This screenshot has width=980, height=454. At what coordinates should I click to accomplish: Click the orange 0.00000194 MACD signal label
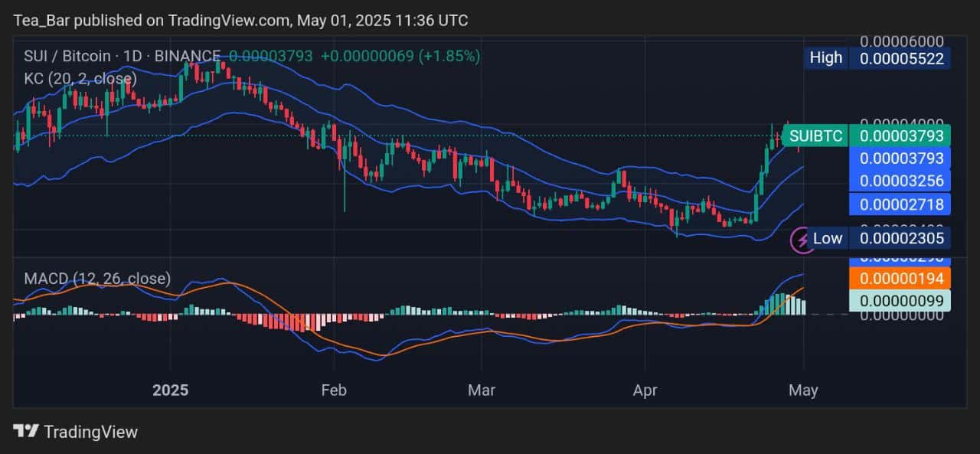pos(901,278)
